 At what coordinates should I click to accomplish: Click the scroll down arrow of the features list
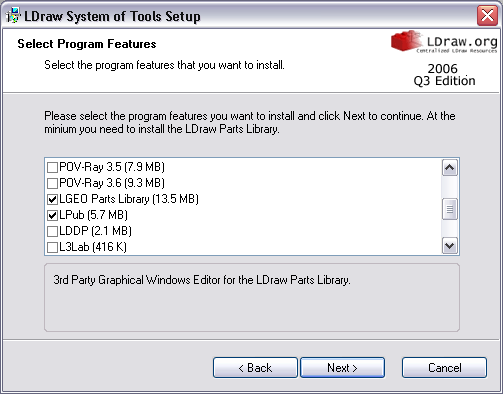(450, 246)
